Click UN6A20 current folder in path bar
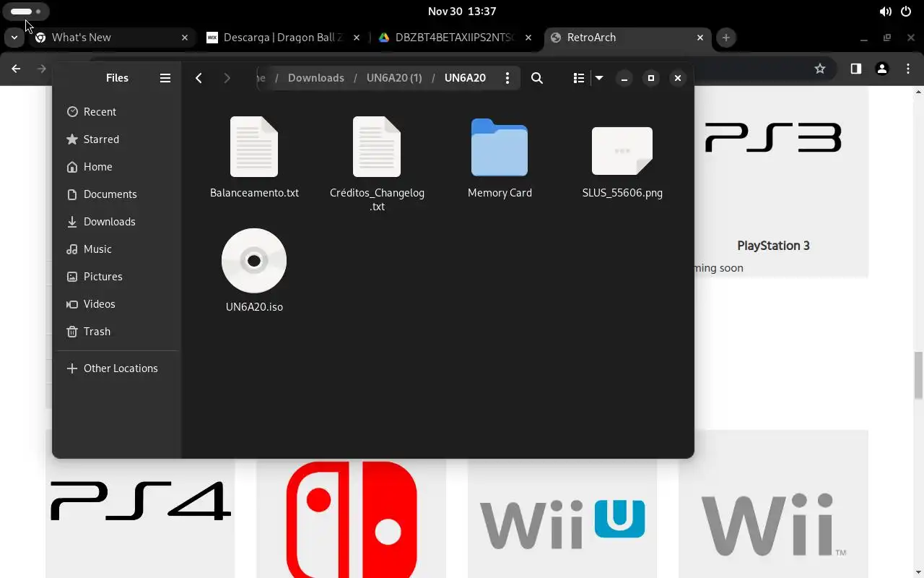Image resolution: width=924 pixels, height=578 pixels. click(x=465, y=78)
